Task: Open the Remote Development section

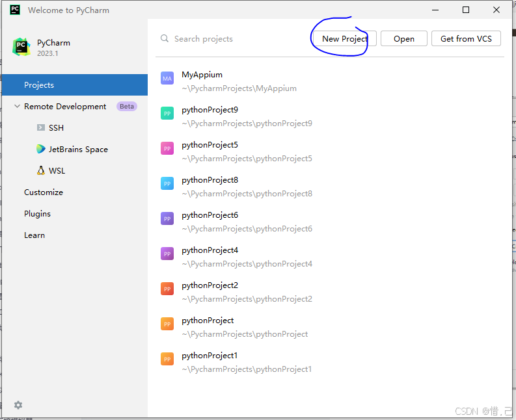Action: click(65, 106)
